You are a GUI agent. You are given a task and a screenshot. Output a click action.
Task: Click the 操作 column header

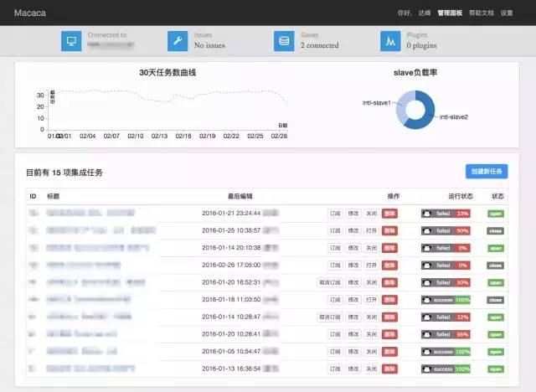click(393, 196)
